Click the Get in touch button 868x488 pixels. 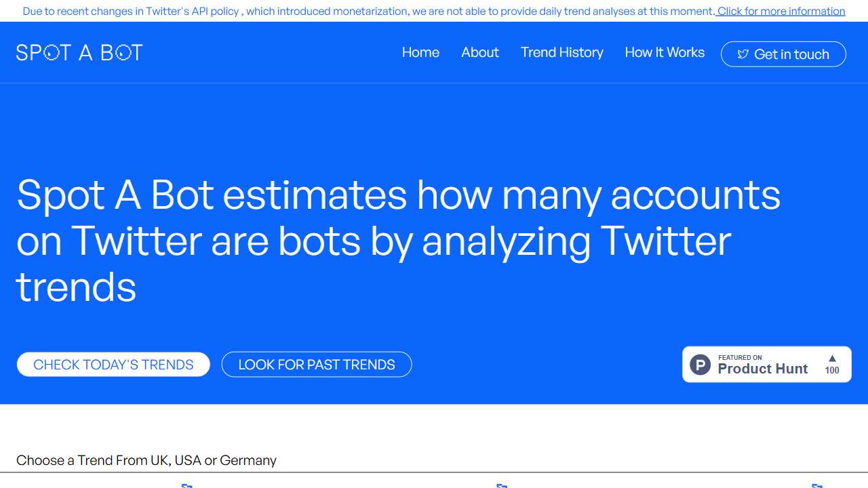[x=783, y=54]
